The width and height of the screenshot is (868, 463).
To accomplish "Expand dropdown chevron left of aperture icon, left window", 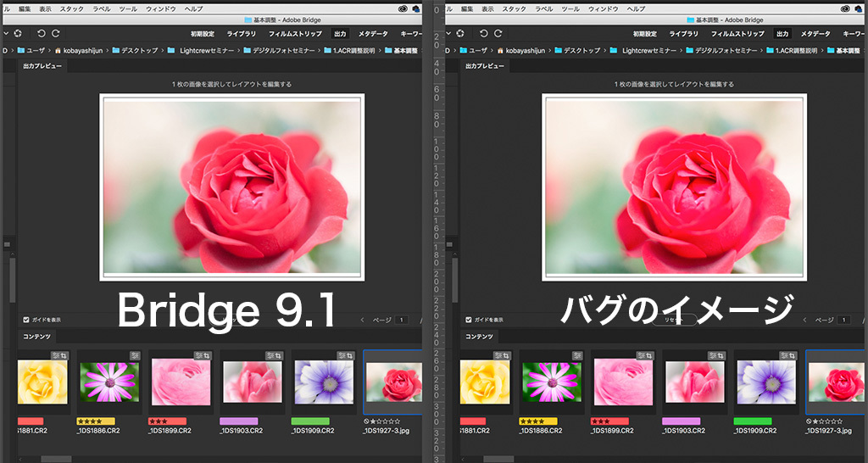I will 6,34.
